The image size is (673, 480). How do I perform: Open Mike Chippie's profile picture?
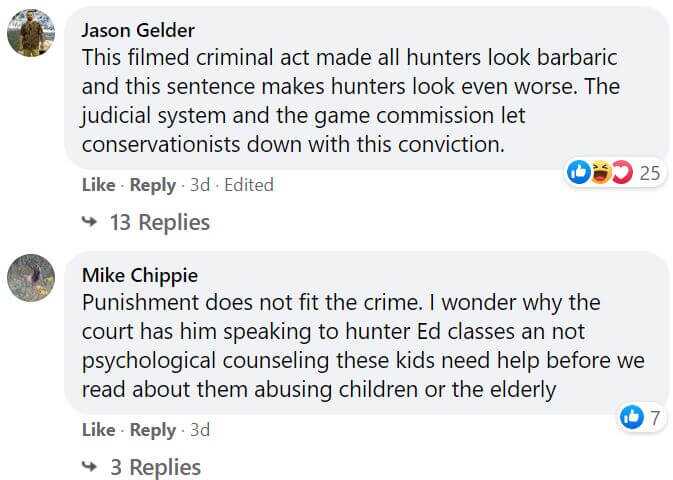pyautogui.click(x=31, y=278)
